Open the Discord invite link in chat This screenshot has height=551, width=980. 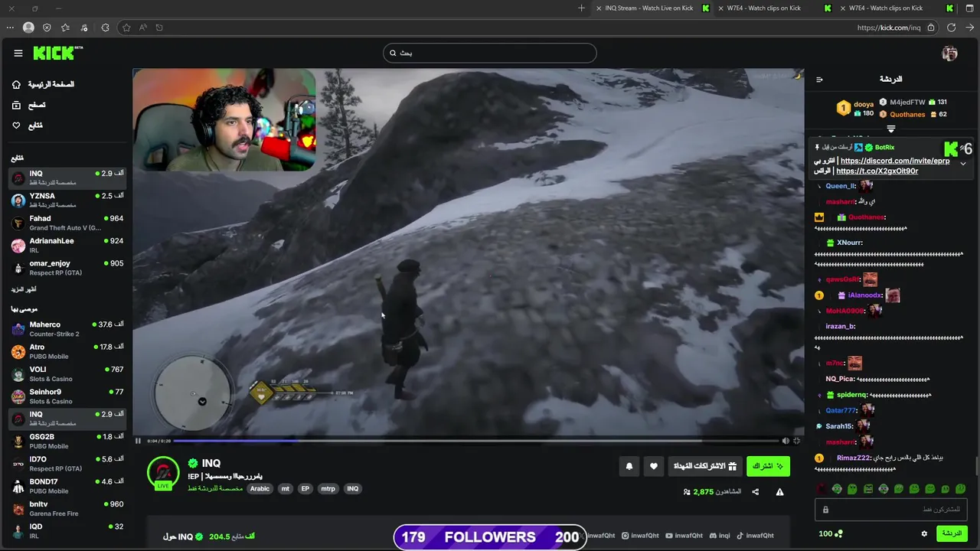[894, 161]
